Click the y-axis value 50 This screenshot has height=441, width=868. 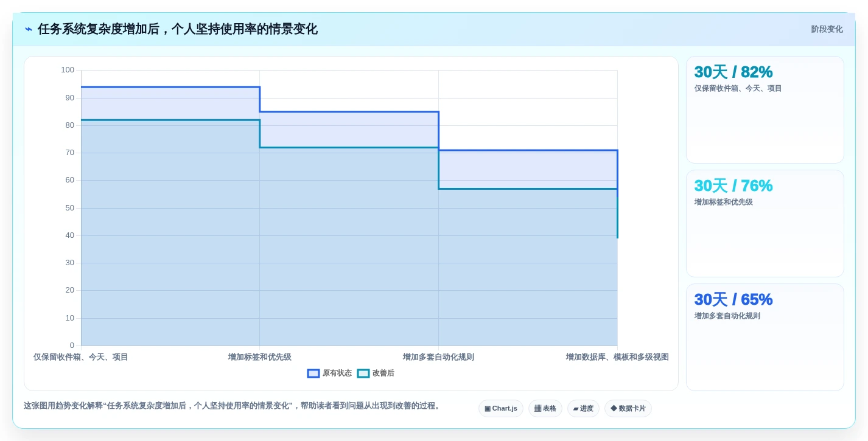[70, 208]
